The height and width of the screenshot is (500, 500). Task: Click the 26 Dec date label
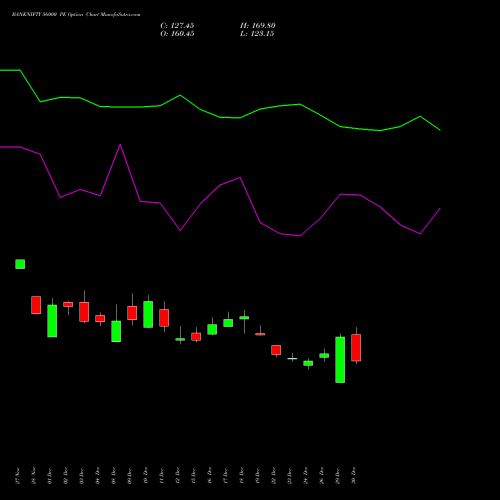(322, 476)
